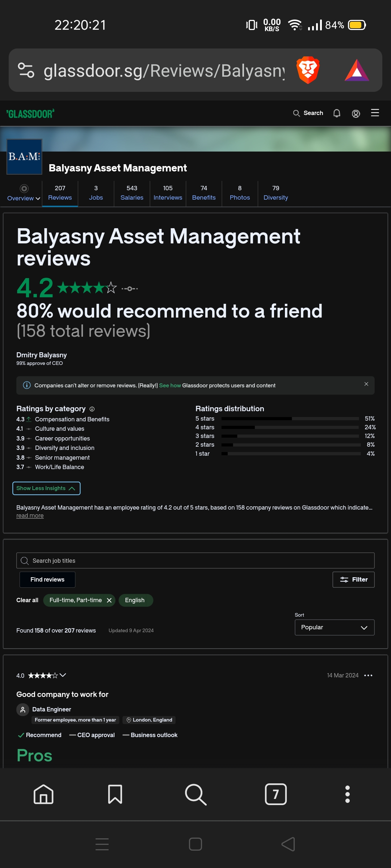Tap the Android home button
This screenshot has width=391, height=868.
click(x=195, y=844)
